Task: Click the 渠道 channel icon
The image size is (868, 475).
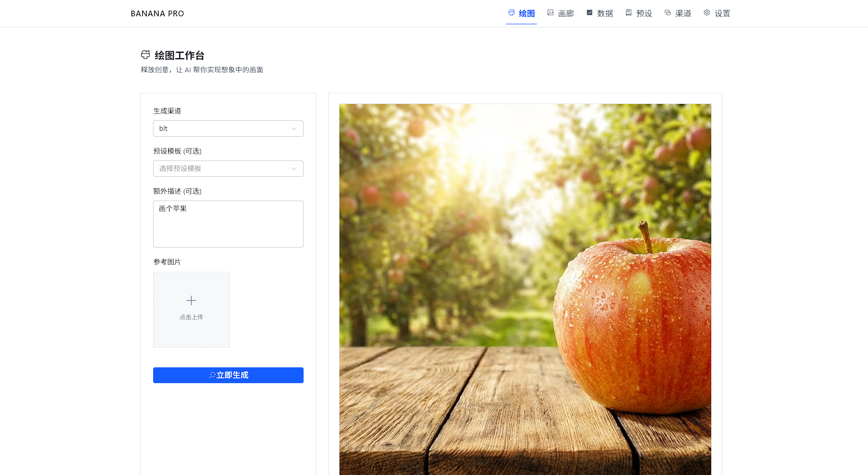Action: click(667, 13)
